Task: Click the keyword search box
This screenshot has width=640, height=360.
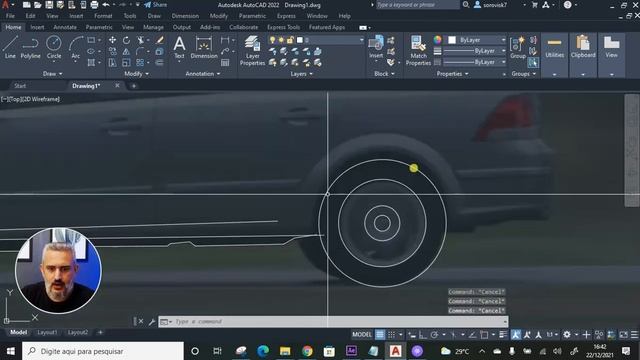Action: (417, 5)
